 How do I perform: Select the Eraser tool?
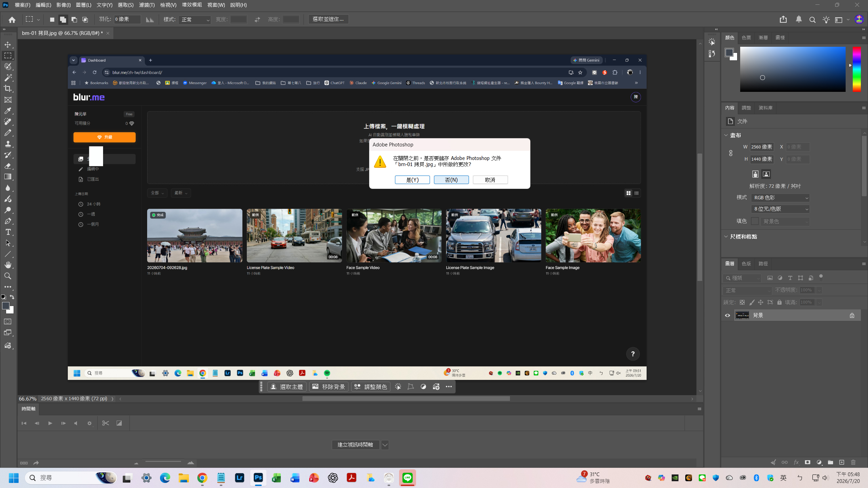pos(8,166)
